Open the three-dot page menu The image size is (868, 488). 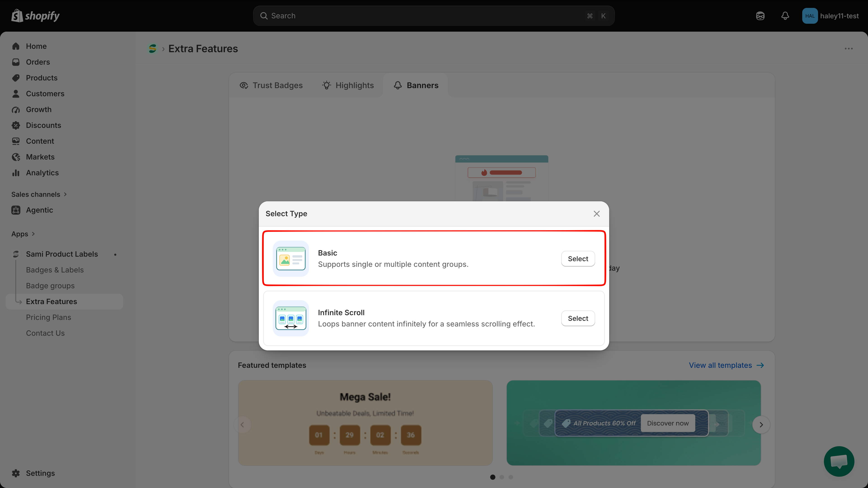click(849, 49)
